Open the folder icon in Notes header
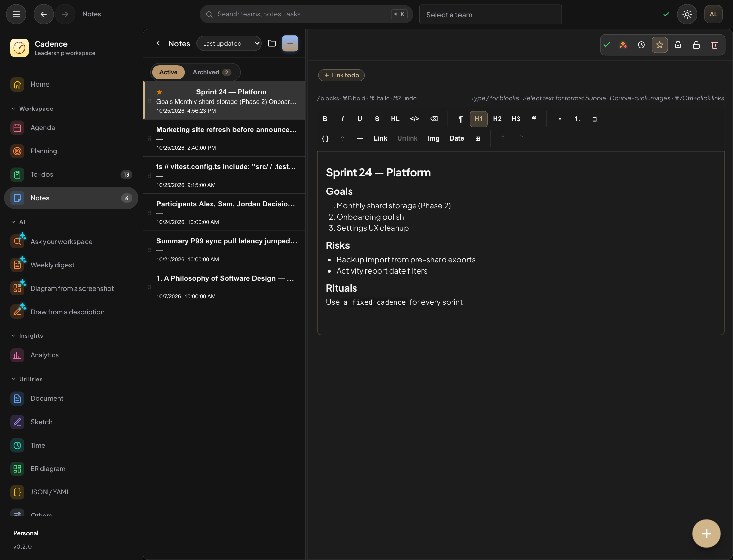The height and width of the screenshot is (560, 733). (272, 43)
